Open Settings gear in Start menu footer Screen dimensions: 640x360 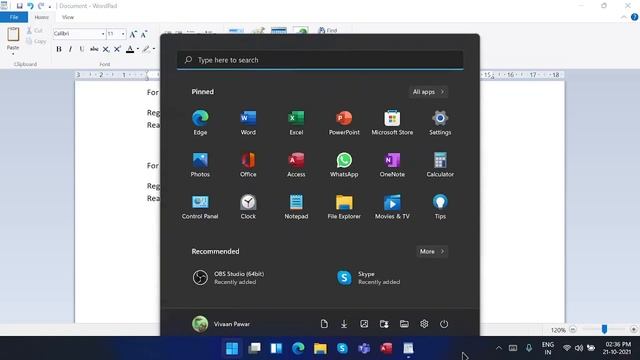[424, 324]
